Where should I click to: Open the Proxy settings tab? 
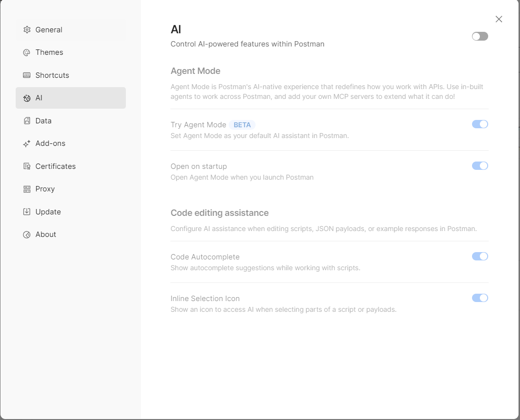tap(71, 189)
